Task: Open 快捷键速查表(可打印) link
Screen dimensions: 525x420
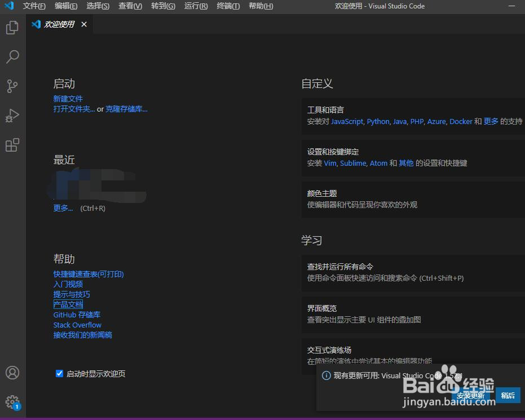Action: 89,274
